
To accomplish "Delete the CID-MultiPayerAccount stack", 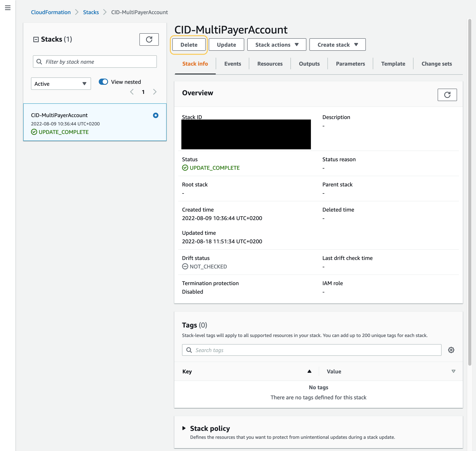I will (189, 45).
